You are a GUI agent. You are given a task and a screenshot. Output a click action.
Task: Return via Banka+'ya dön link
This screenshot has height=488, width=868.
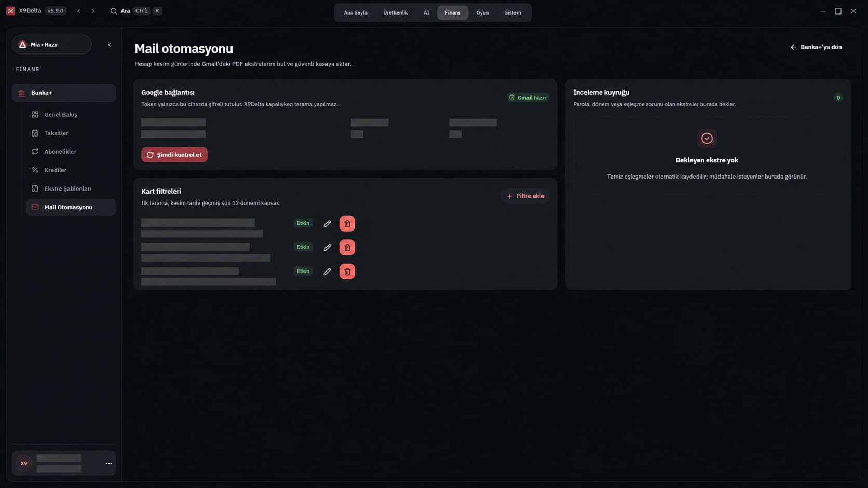click(x=816, y=47)
